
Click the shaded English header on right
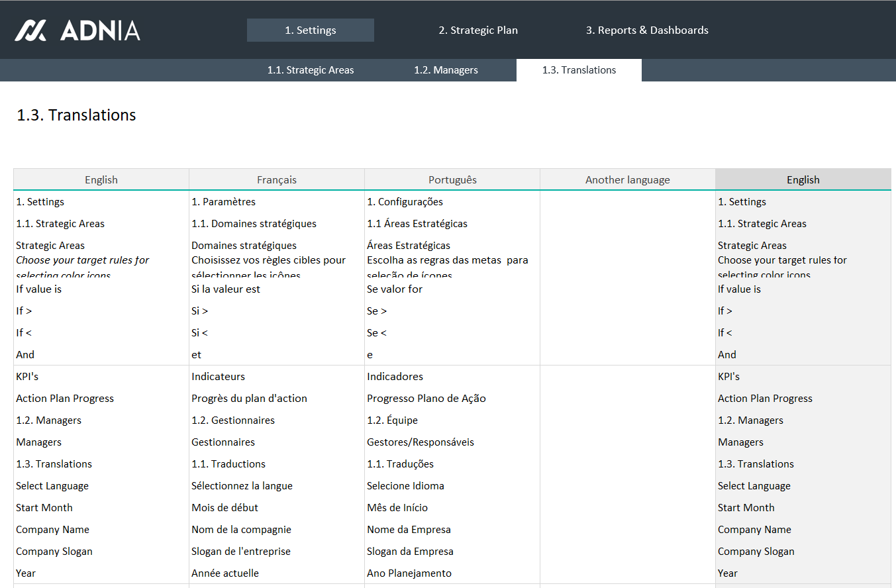coord(803,180)
